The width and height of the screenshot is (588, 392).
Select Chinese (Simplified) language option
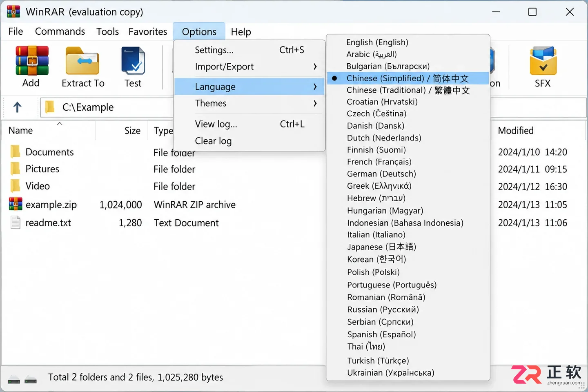click(408, 78)
